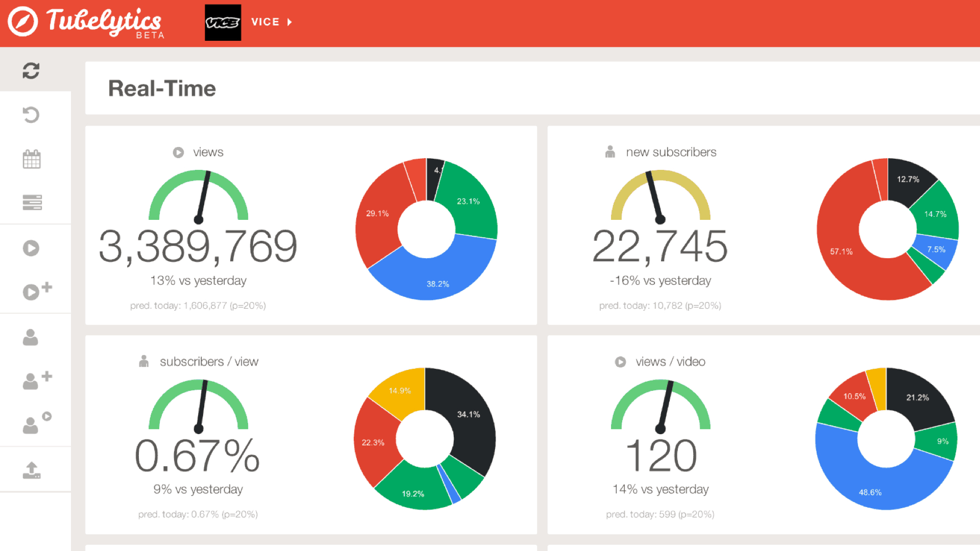Screen dimensions: 980x551
Task: Open the single person subscribers icon
Action: (31, 337)
